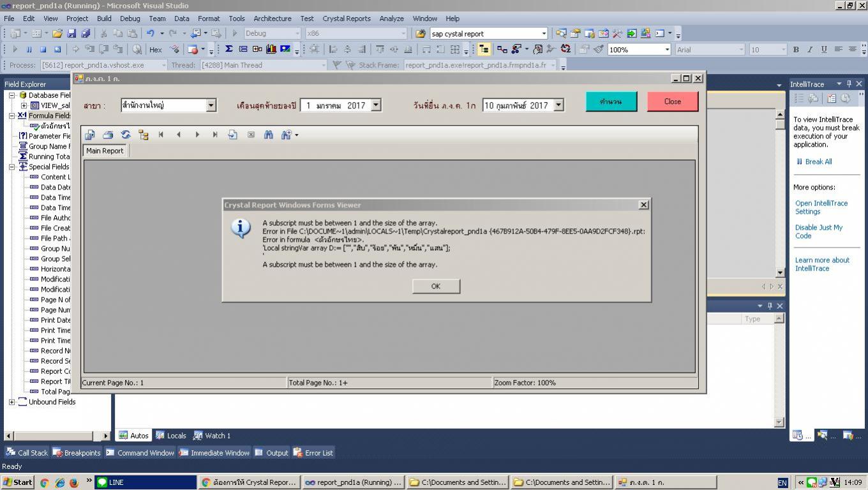This screenshot has width=868, height=490.
Task: Collapse the Formula Fields node
Action: (x=12, y=115)
